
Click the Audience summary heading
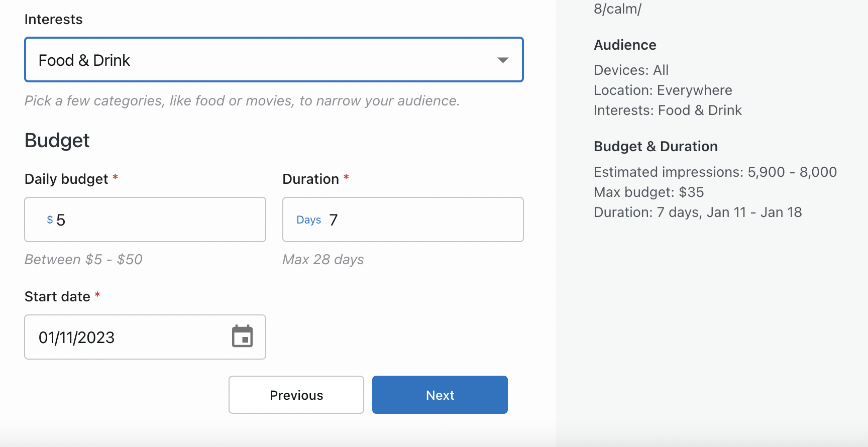pos(625,45)
